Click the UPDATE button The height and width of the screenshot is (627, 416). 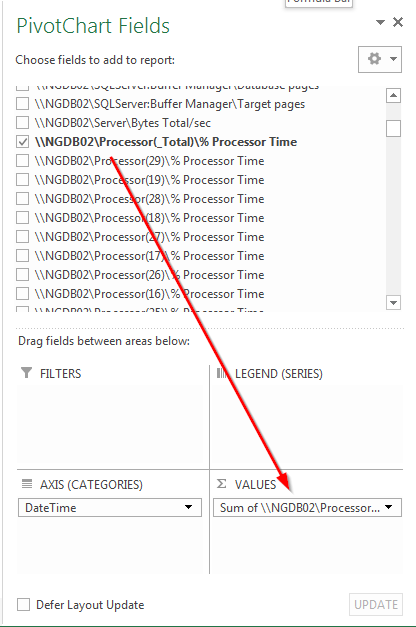(376, 605)
